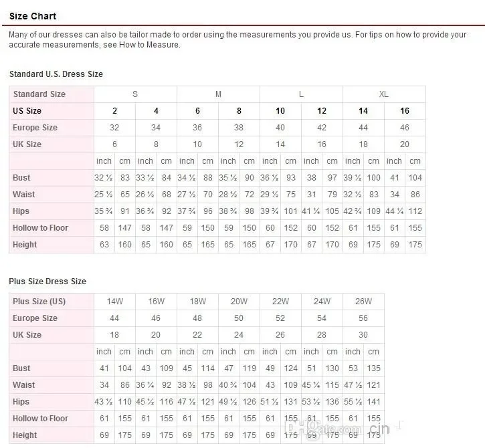This screenshot has height=448, width=485.
Task: Select the S standard size column header
Action: (x=135, y=94)
